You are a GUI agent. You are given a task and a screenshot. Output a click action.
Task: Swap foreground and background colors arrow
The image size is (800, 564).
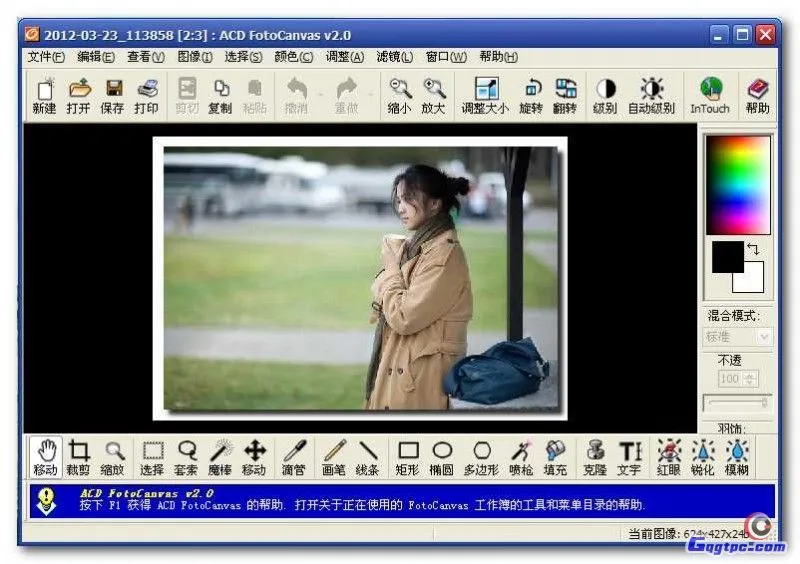754,249
